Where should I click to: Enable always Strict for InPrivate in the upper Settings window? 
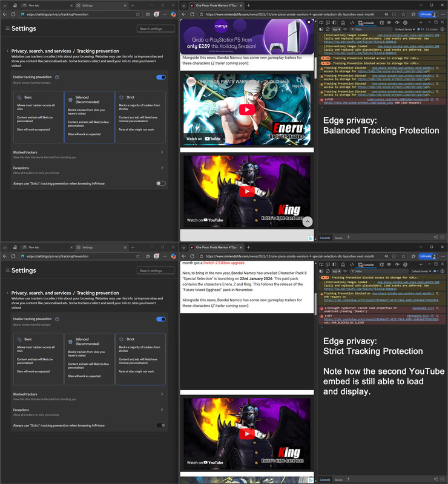161,183
